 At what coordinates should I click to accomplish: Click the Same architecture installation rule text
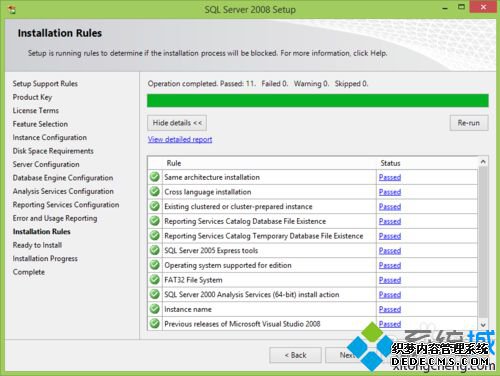pyautogui.click(x=212, y=177)
